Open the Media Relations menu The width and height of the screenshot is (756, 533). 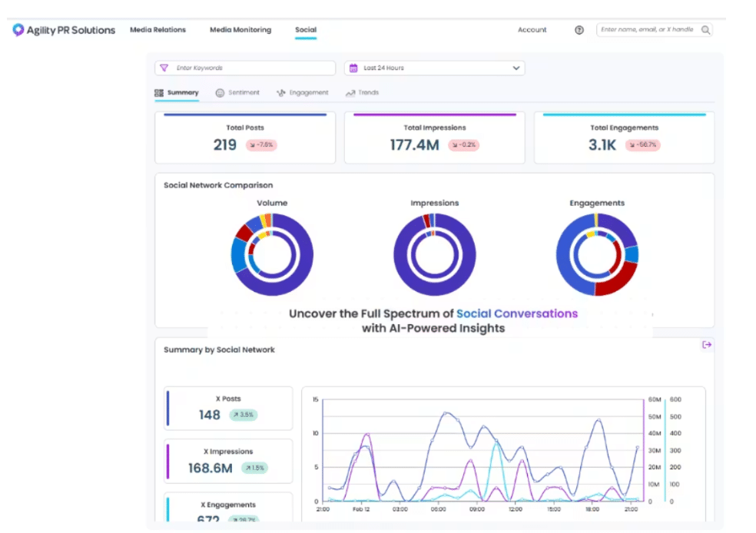[157, 30]
